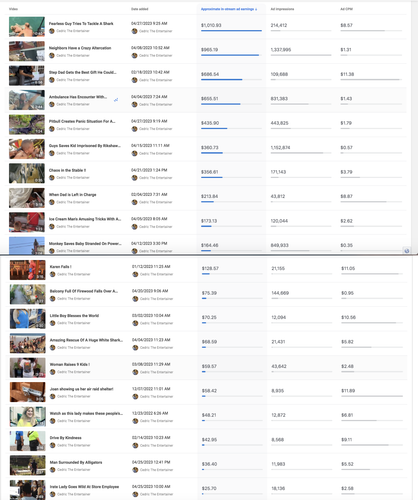This screenshot has height=500, width=418.
Task: Open Amazing Rescue Of A Huge White Shark title
Action: [x=86, y=340]
